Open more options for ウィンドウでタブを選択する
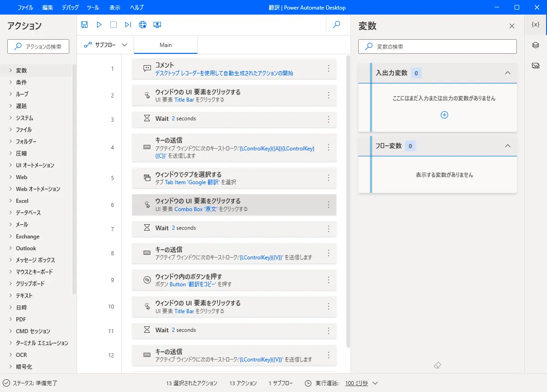This screenshot has height=392, width=547. pos(329,178)
